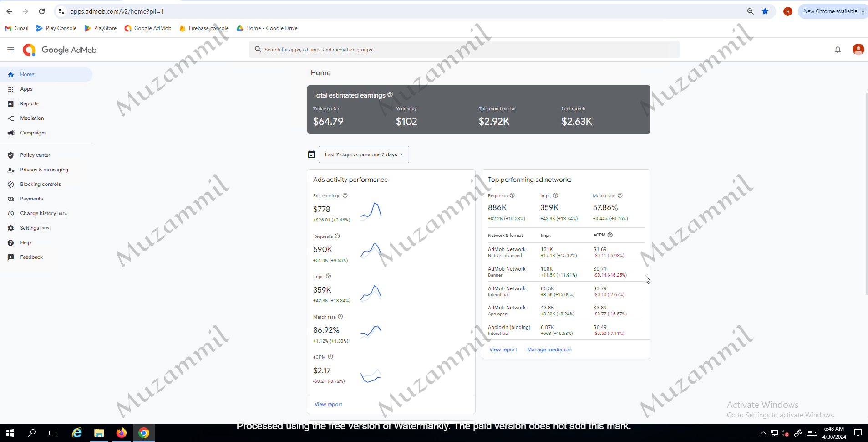Click help icon next to Total estimated earnings
Viewport: 868px width, 442px height.
coord(390,95)
